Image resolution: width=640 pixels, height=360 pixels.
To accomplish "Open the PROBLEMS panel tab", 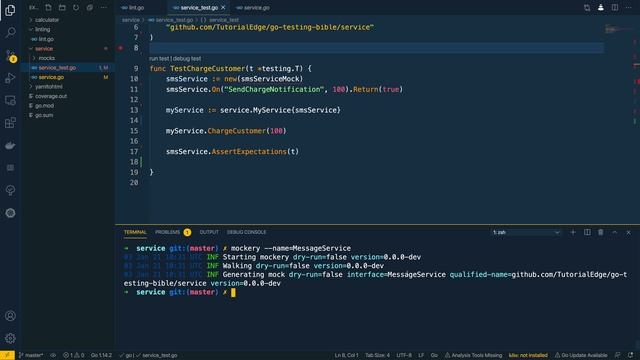I will point(167,232).
